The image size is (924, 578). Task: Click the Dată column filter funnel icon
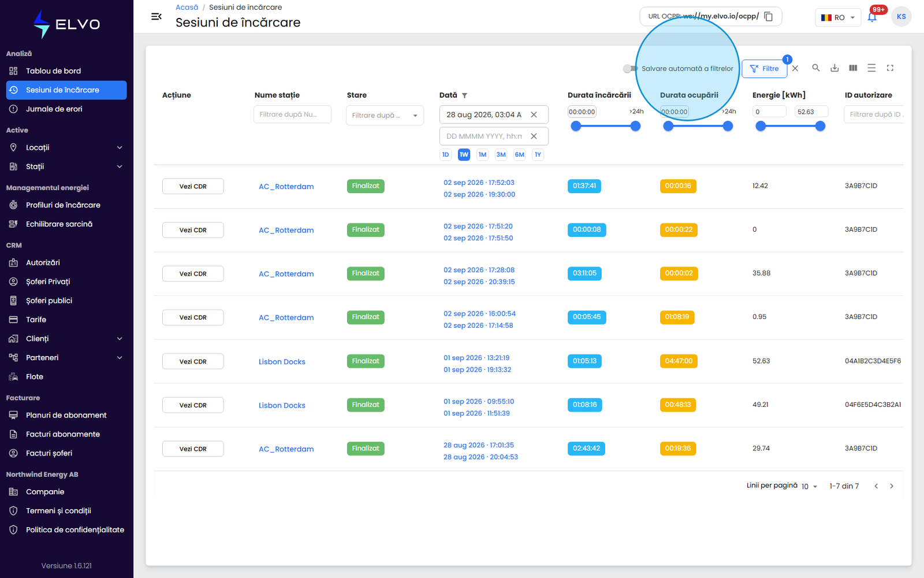tap(464, 95)
